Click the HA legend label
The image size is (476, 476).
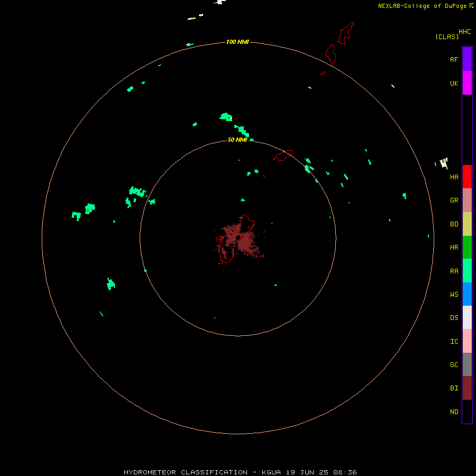click(x=454, y=177)
